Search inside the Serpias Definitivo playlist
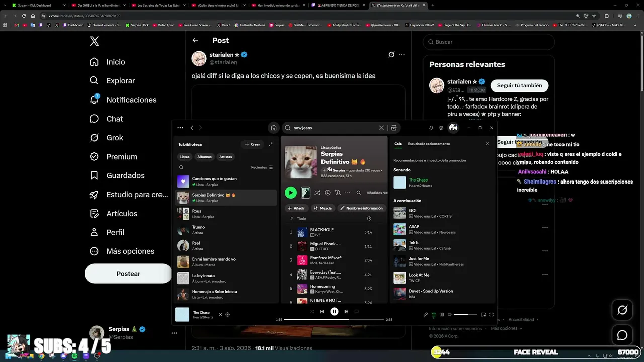644x362 pixels. click(359, 193)
